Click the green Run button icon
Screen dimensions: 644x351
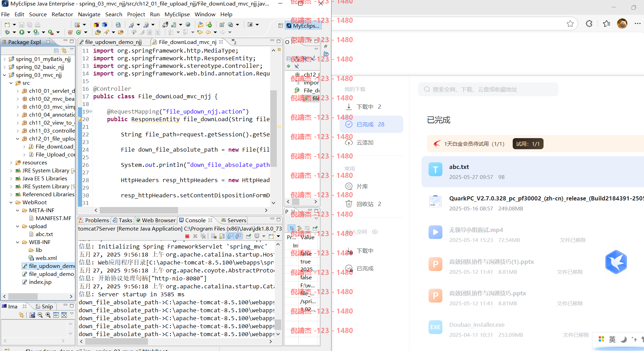click(21, 32)
